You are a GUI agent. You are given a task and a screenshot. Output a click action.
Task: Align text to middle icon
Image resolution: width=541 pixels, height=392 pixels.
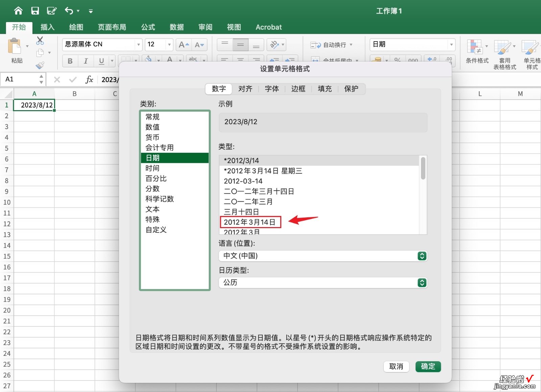pos(240,45)
